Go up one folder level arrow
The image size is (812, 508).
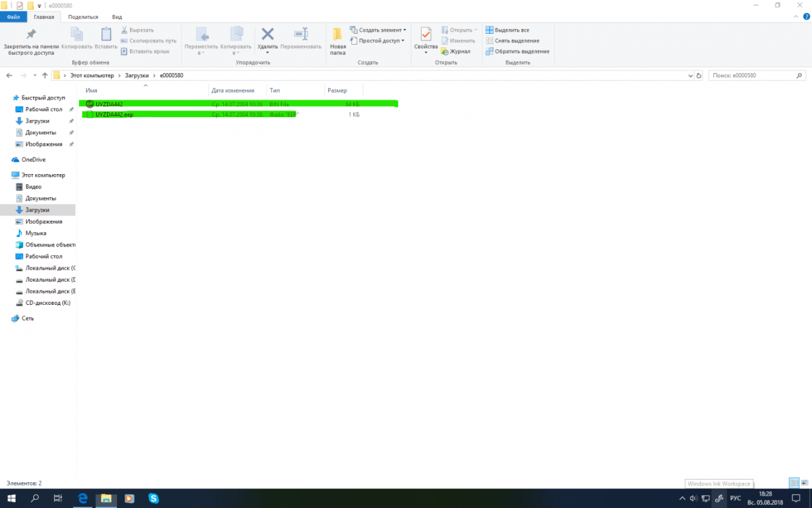(45, 76)
